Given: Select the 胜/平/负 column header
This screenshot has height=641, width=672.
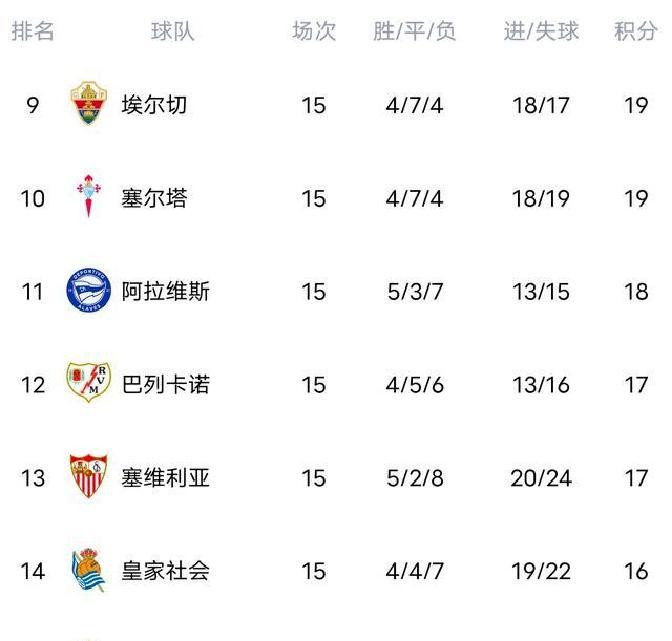Looking at the screenshot, I should pos(414,32).
